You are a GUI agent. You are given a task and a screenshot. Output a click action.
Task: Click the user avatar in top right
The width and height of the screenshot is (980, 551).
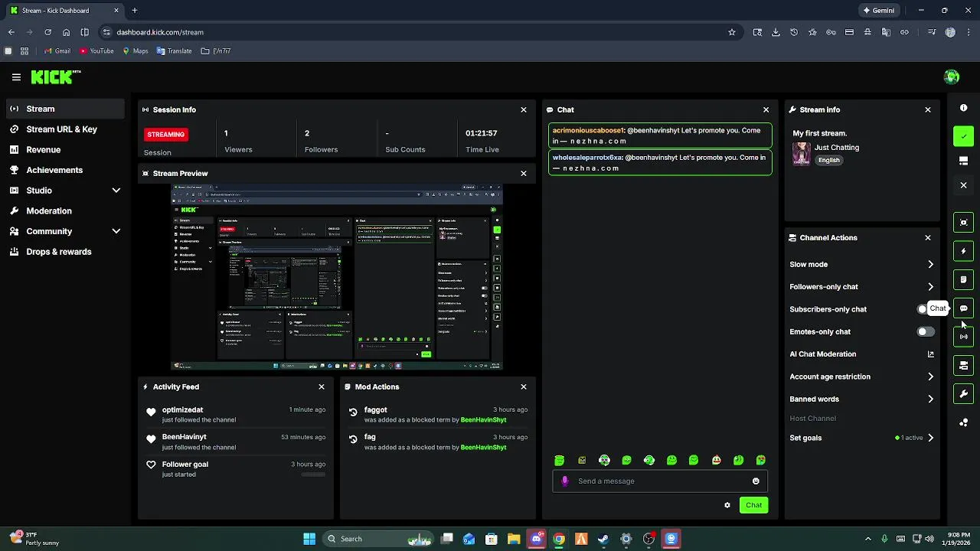coord(952,77)
